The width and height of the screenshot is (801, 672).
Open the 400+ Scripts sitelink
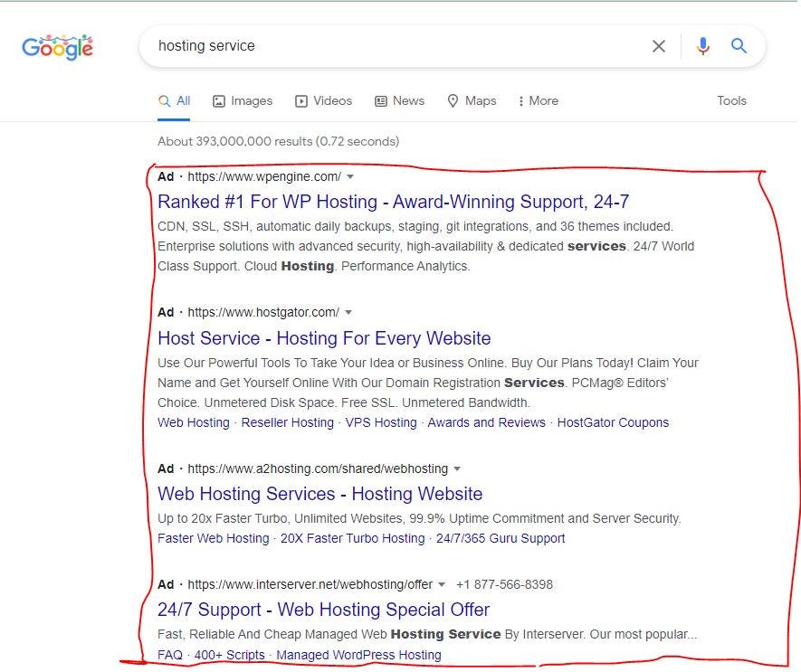point(229,655)
